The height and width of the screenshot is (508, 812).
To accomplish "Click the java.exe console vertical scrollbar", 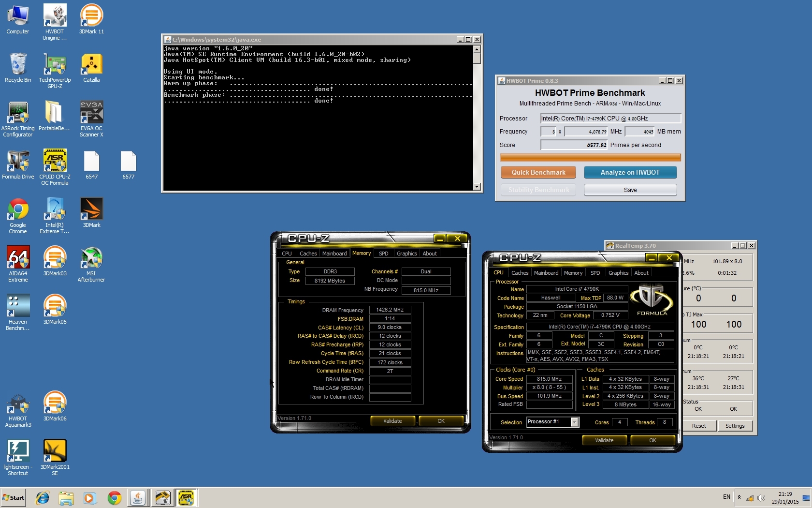I will pyautogui.click(x=477, y=118).
